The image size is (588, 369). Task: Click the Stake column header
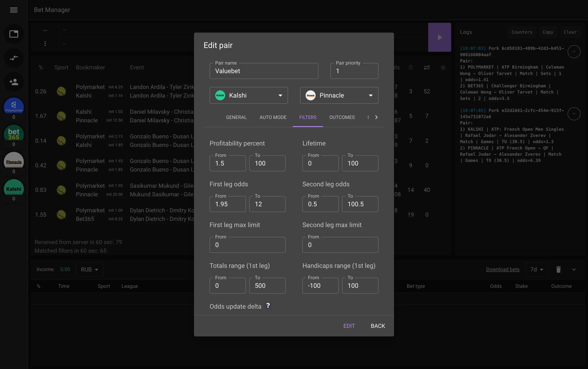coord(521,286)
